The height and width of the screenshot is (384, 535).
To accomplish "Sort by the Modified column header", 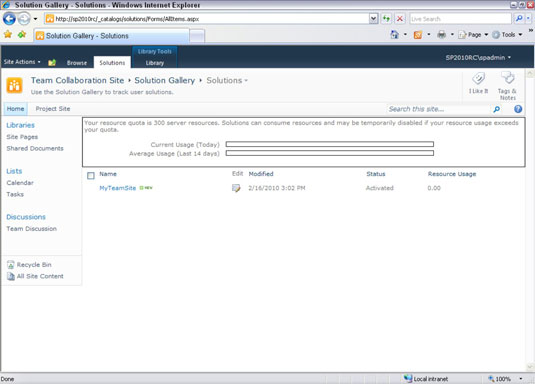I will point(261,174).
